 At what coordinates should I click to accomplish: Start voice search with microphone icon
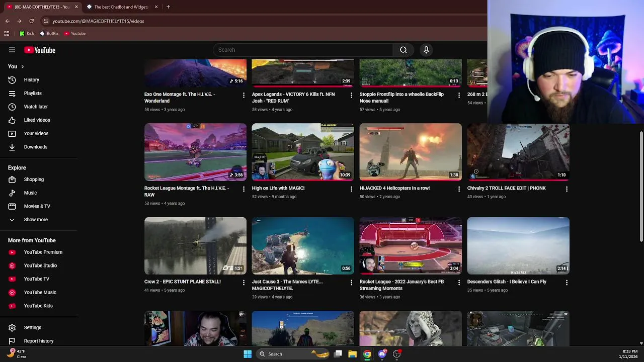click(426, 50)
